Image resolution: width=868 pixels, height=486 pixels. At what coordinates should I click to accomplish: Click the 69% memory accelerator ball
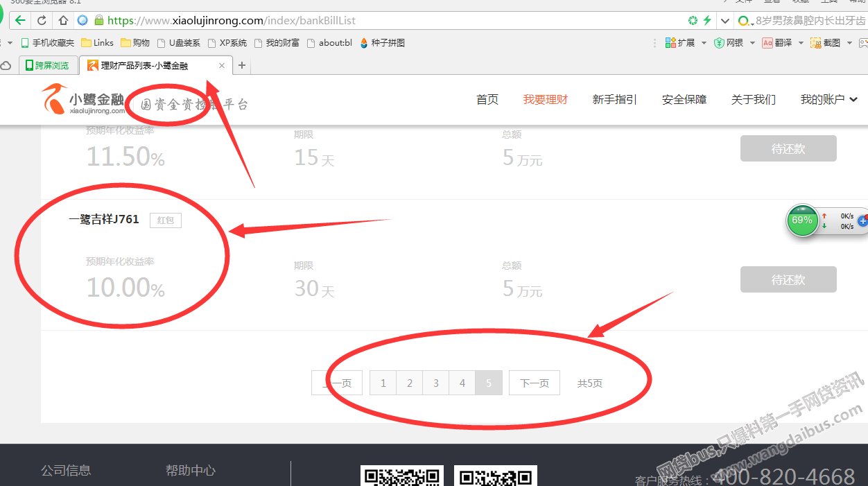[802, 220]
